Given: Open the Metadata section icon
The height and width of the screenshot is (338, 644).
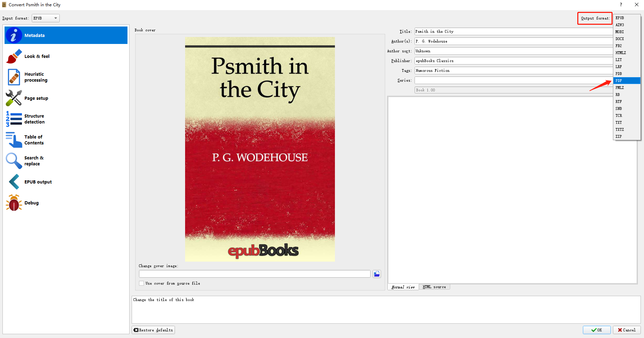Looking at the screenshot, I should (x=14, y=35).
